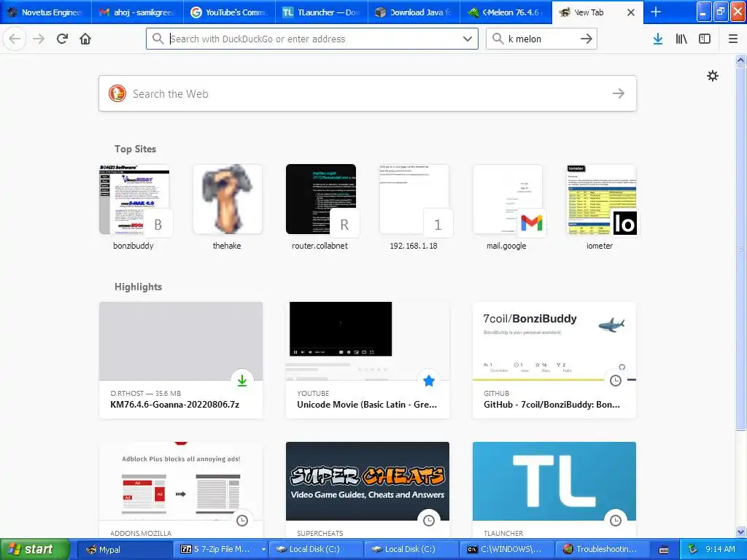This screenshot has height=560, width=747.
Task: Open the thehake top site
Action: [x=228, y=206]
